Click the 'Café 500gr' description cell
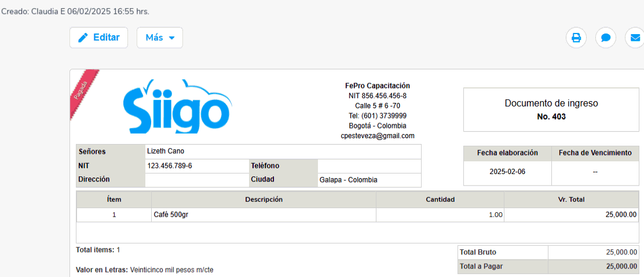 coord(264,215)
